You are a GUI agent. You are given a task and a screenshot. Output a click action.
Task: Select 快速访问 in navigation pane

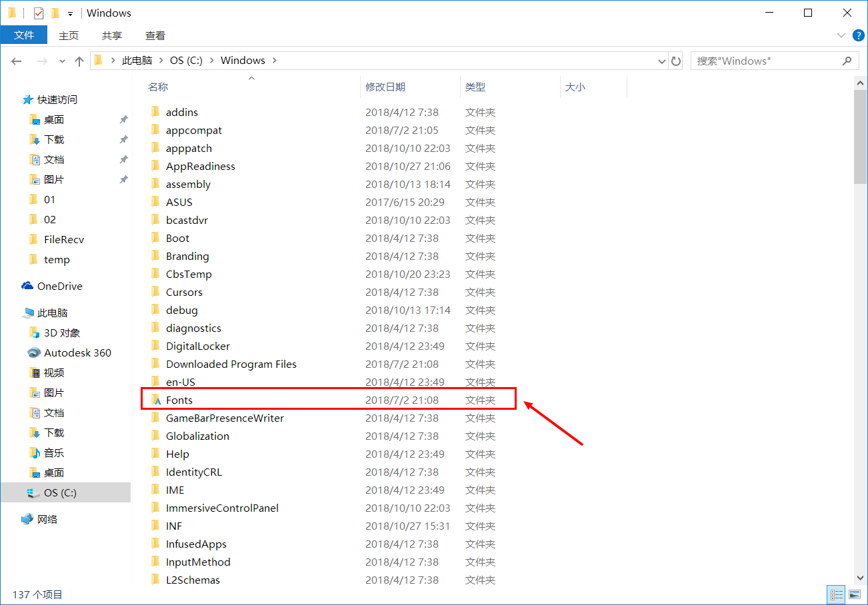(49, 99)
